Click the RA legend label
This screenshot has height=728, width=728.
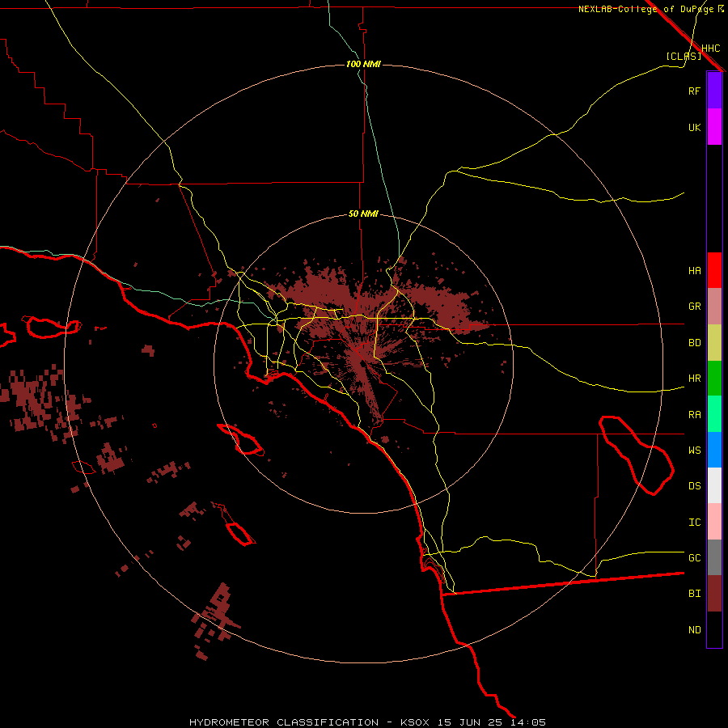pos(694,415)
